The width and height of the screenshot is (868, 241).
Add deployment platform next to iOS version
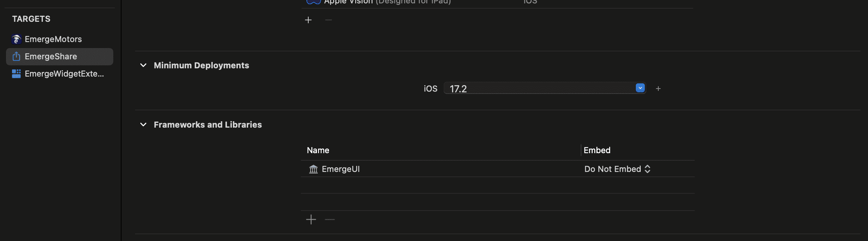[658, 89]
